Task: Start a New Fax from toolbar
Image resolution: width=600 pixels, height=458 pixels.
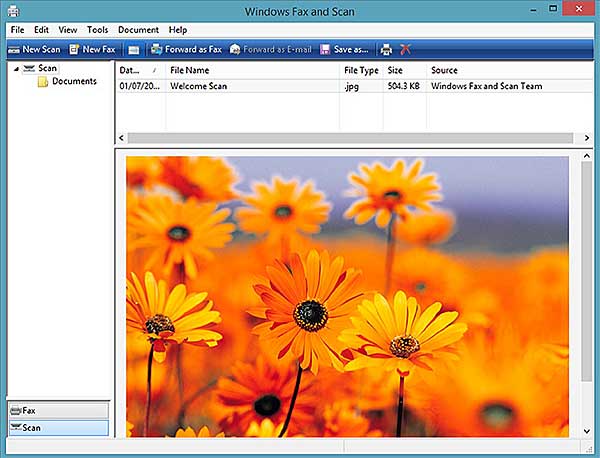Action: point(92,49)
